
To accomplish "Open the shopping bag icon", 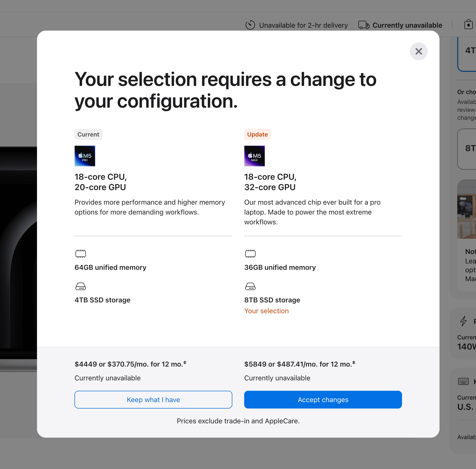I will [468, 25].
